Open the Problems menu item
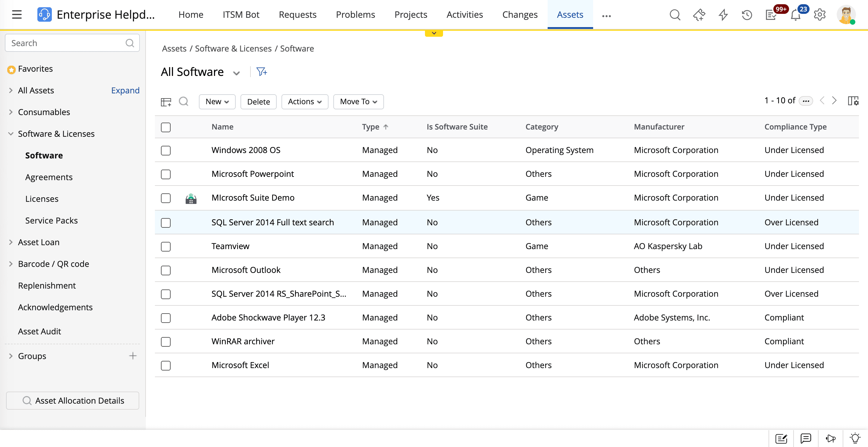868x447 pixels. [x=355, y=14]
